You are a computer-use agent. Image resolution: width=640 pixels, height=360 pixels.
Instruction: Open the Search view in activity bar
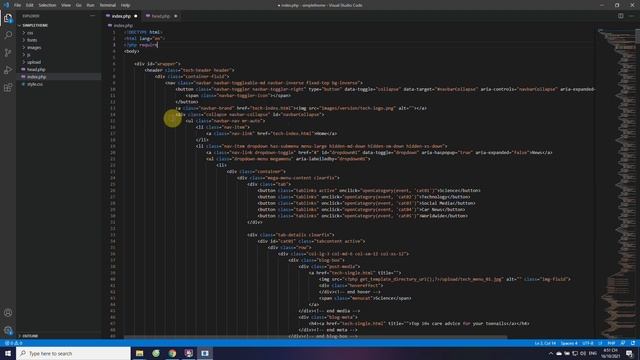point(8,35)
